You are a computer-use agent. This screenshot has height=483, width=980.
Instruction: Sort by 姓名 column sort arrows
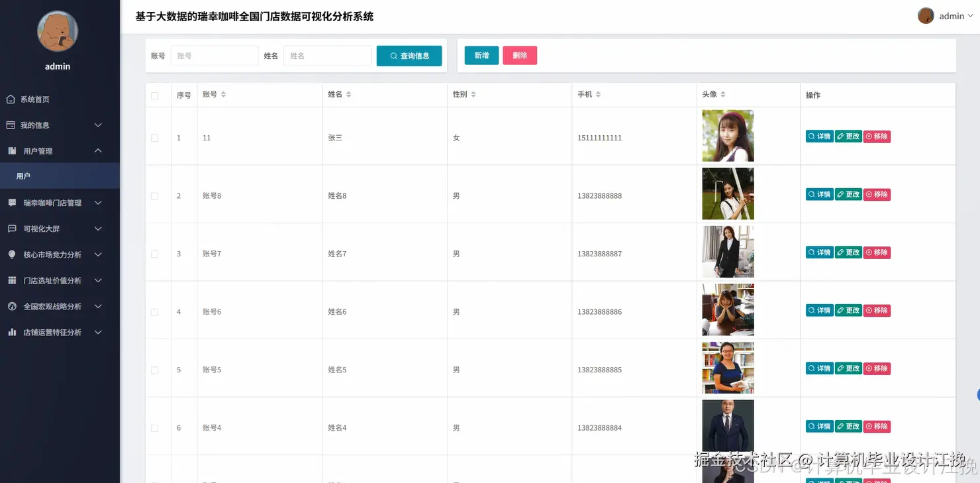pyautogui.click(x=348, y=95)
